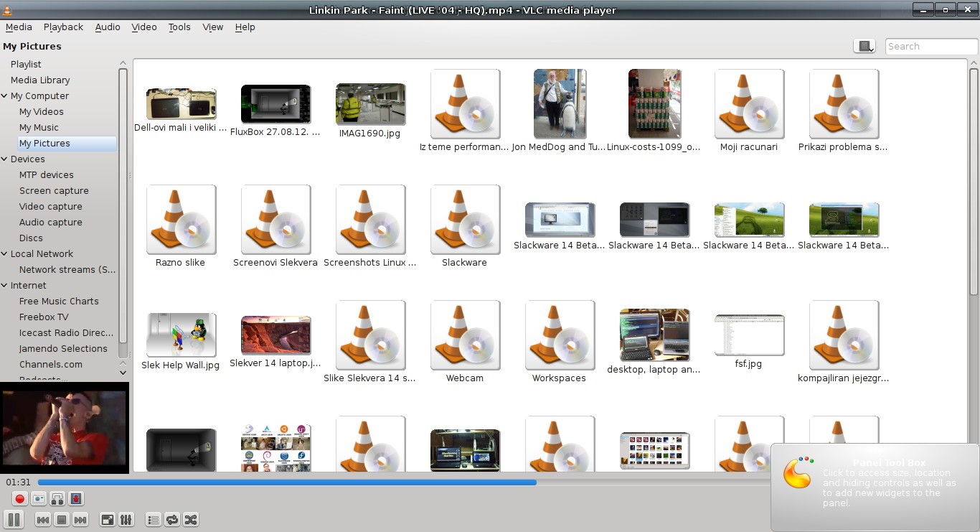Click the red Record button
Image resolution: width=980 pixels, height=532 pixels.
pyautogui.click(x=20, y=499)
